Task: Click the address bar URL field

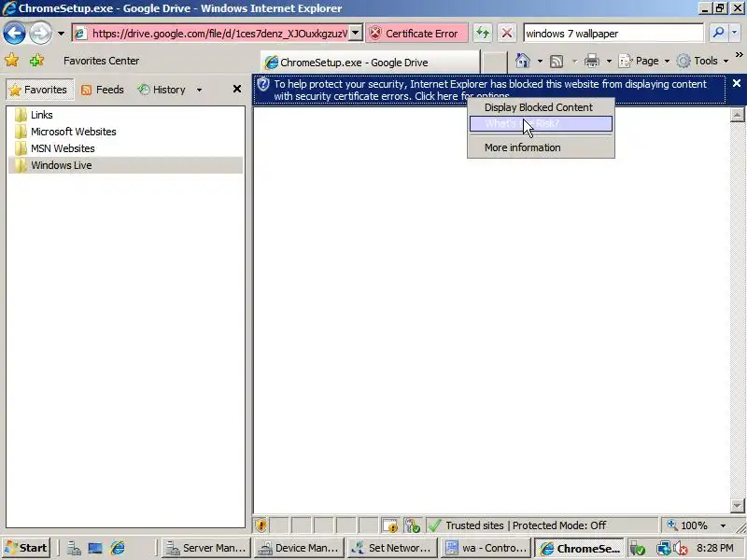Action: coord(212,34)
